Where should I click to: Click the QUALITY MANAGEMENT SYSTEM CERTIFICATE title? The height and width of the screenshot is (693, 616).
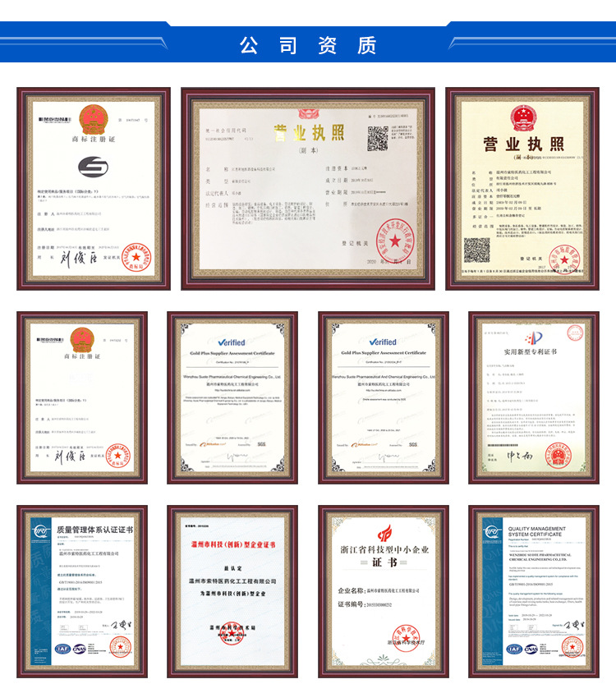coord(537,531)
